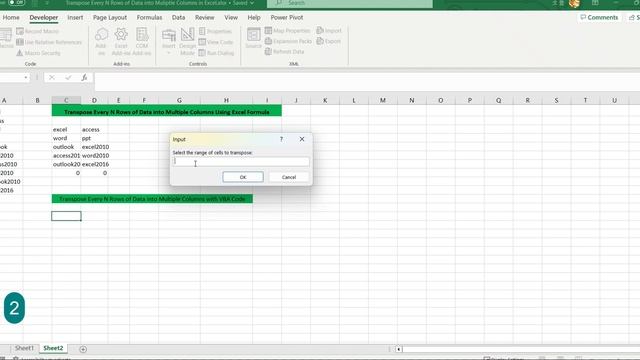
Task: Click cell containing 'outlook'
Action: (x=66, y=147)
